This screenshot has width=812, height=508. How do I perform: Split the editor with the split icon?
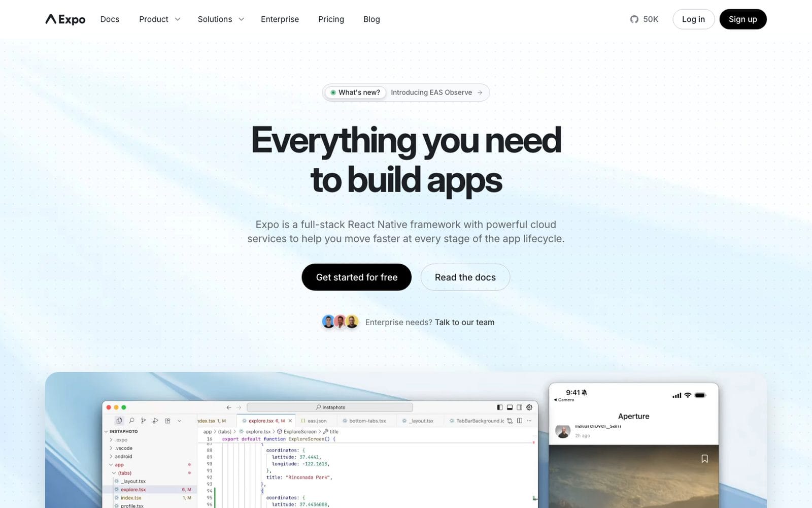520,421
